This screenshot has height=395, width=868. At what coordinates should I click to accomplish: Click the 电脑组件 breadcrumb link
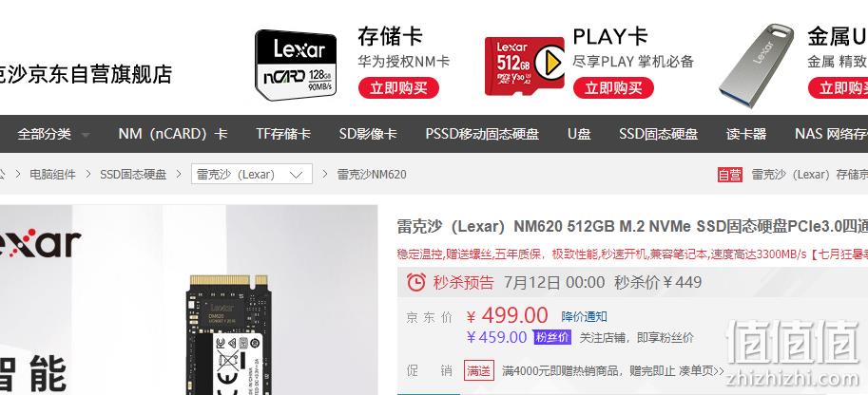52,175
